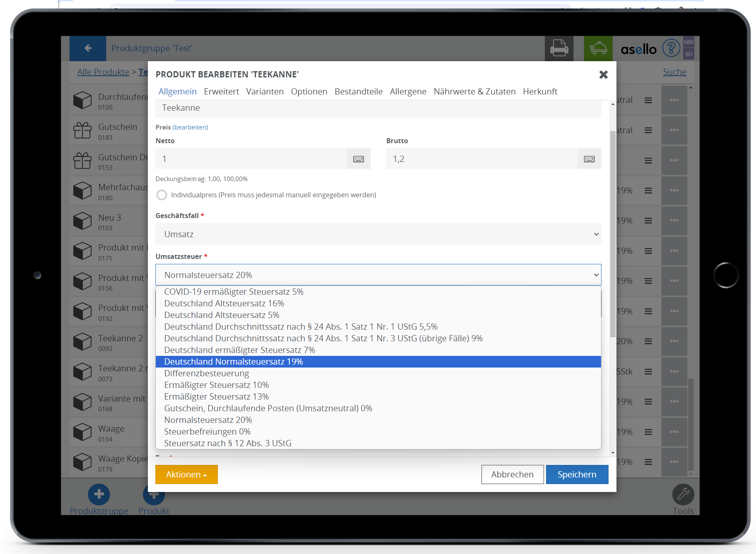Viewport: 756px width, 554px height.
Task: Close the Produkt bearbeiten dialog
Action: point(603,75)
